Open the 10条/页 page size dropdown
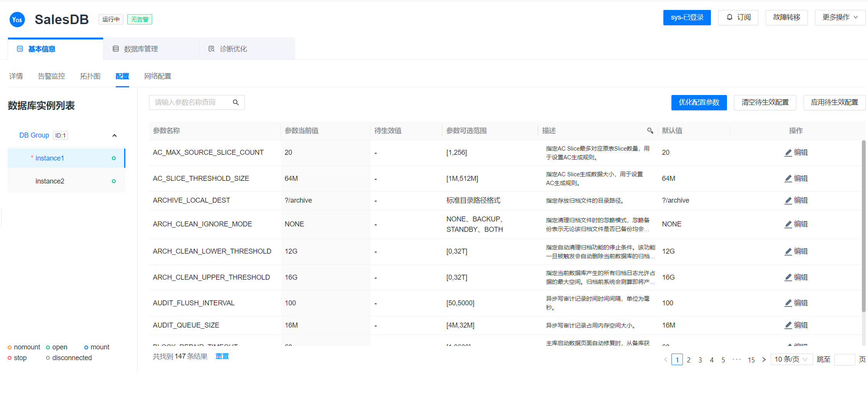Viewport: 868px width, 408px height. pyautogui.click(x=791, y=359)
